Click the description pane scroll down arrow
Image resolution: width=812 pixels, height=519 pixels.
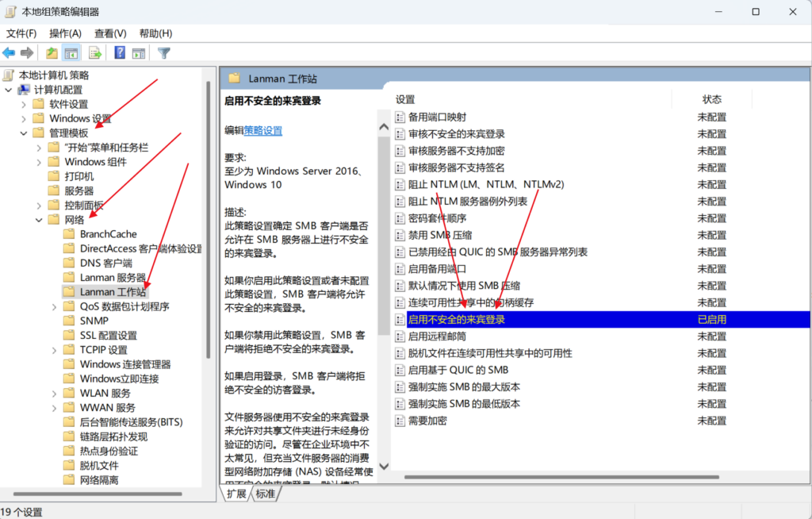(384, 466)
